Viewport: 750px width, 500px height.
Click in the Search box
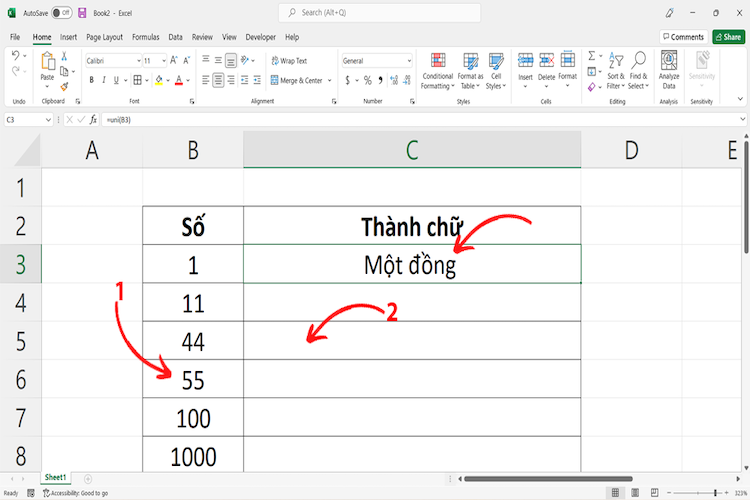point(380,13)
